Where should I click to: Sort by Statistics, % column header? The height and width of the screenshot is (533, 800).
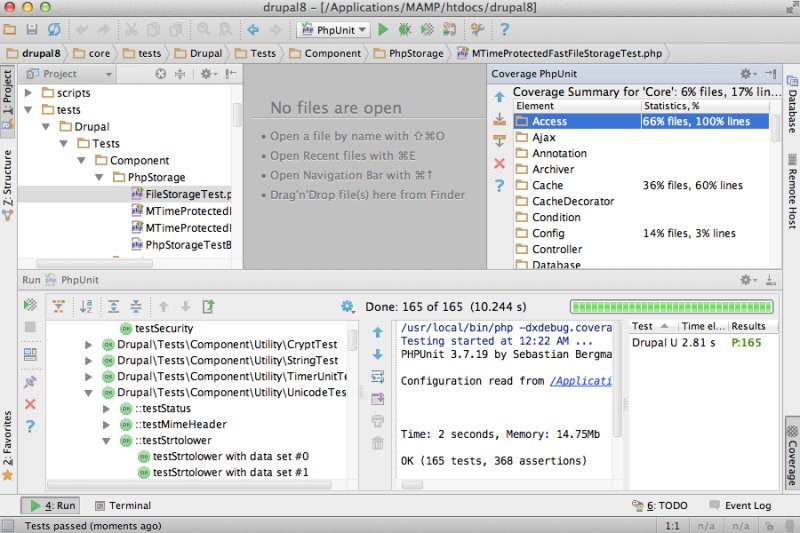(x=704, y=106)
